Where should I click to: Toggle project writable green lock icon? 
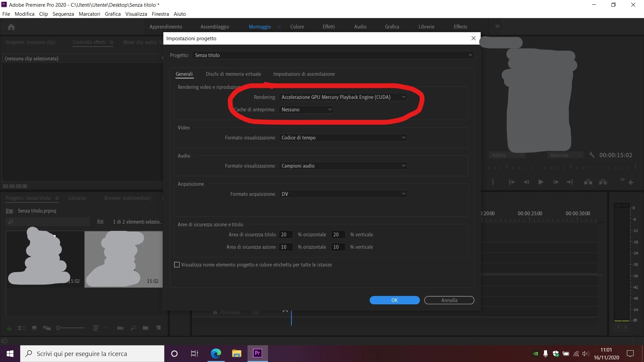9,328
